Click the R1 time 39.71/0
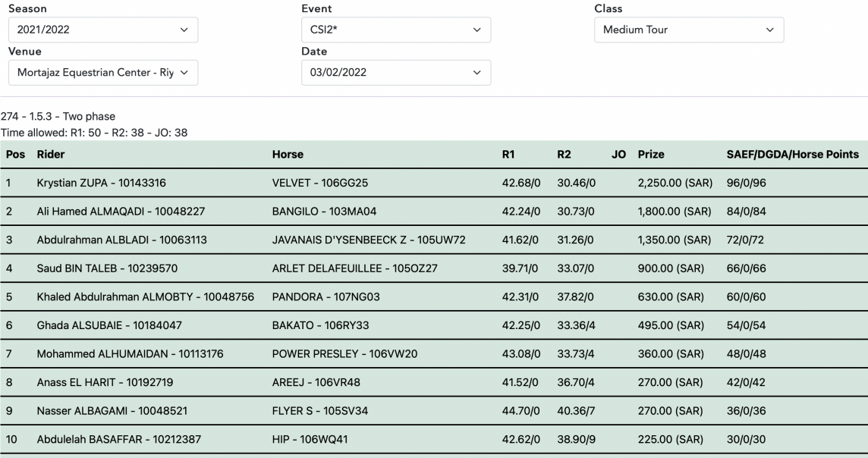Viewport: 868px width, 458px height. [x=520, y=268]
